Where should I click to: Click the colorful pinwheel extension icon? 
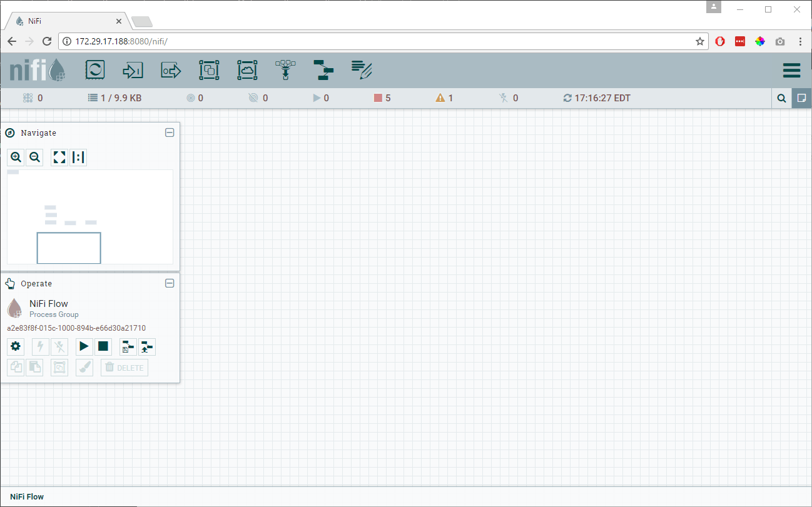(x=760, y=41)
